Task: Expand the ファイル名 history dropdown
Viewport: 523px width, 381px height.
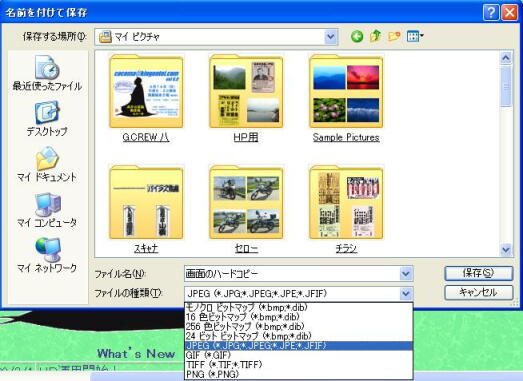Action: tap(406, 274)
